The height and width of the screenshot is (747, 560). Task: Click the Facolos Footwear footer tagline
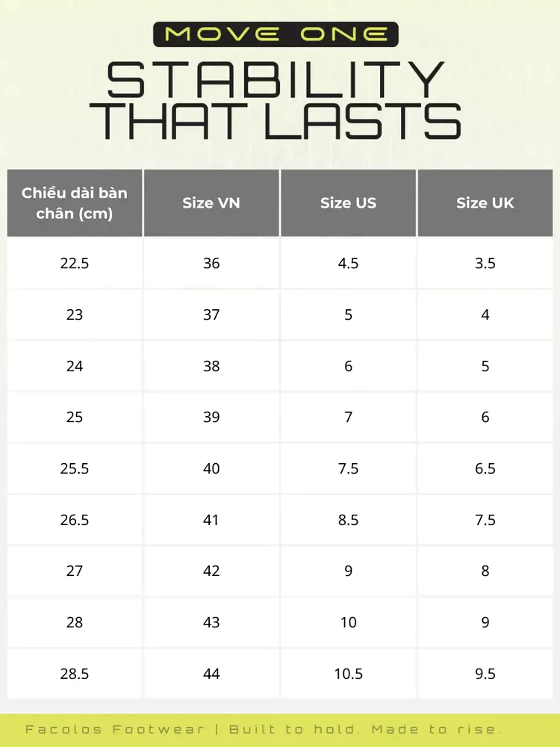(x=264, y=729)
